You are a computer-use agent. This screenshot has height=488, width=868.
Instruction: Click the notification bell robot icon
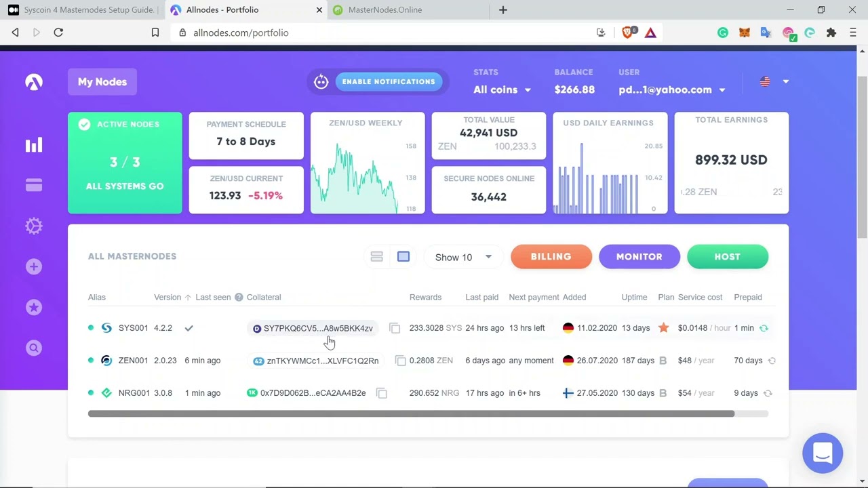point(321,82)
